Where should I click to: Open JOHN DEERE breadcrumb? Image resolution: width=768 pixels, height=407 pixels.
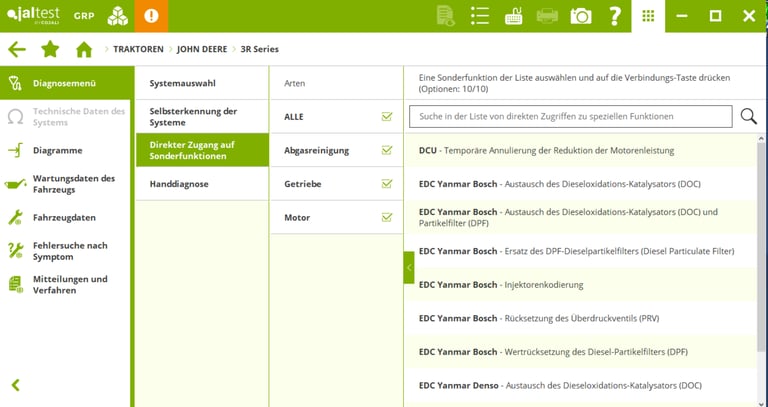[202, 49]
